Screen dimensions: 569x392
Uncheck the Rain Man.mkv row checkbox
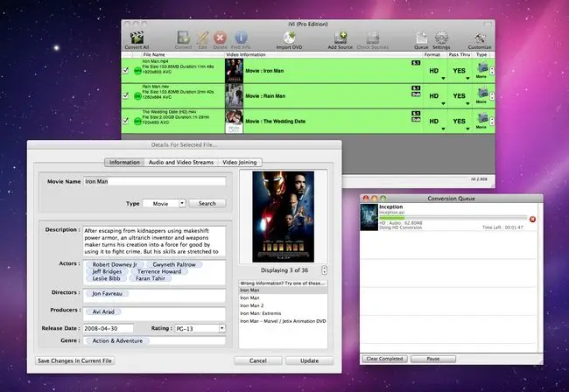(x=125, y=95)
